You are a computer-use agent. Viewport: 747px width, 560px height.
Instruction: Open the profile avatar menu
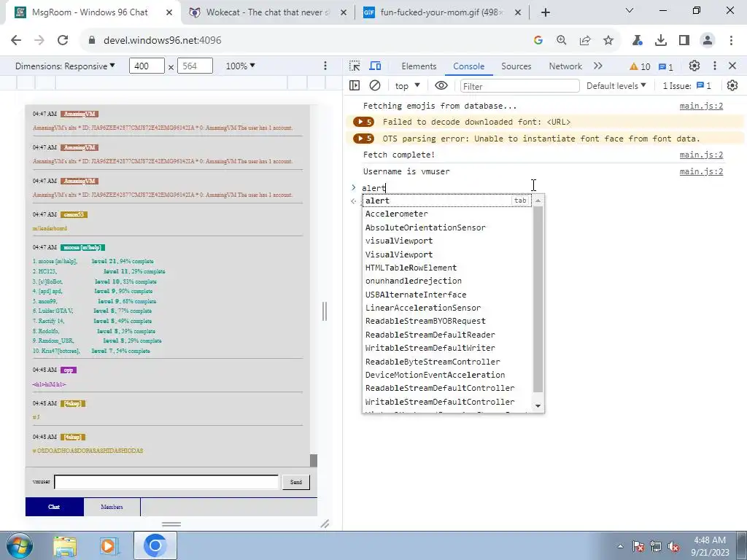tap(708, 41)
